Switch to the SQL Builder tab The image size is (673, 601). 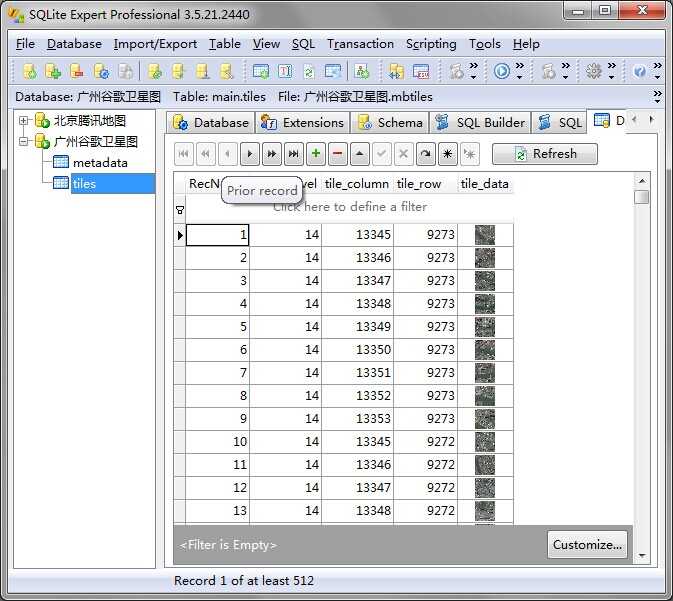point(480,123)
